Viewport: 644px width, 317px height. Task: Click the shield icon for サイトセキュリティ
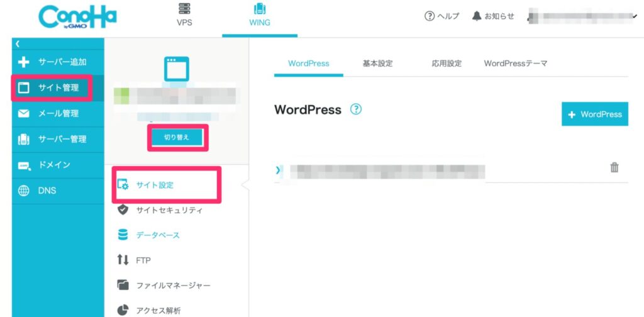point(123,210)
